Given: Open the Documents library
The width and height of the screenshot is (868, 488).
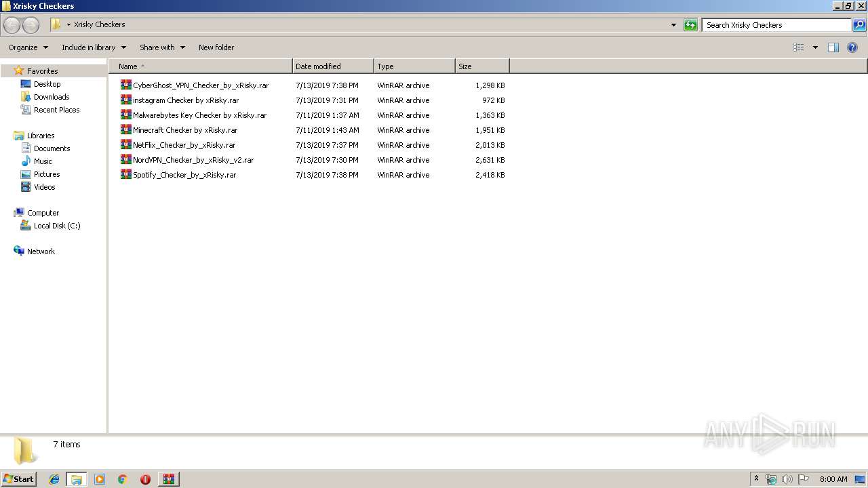Looking at the screenshot, I should click(52, 148).
